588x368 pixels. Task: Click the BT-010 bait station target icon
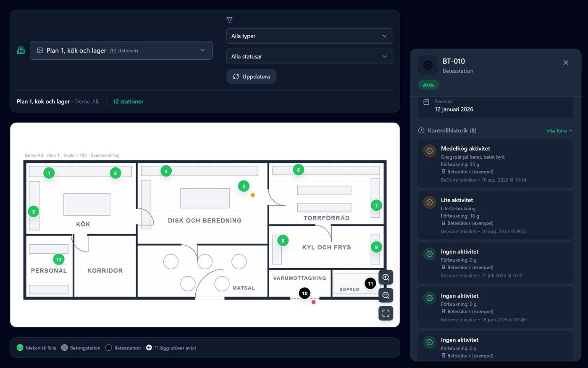click(428, 65)
